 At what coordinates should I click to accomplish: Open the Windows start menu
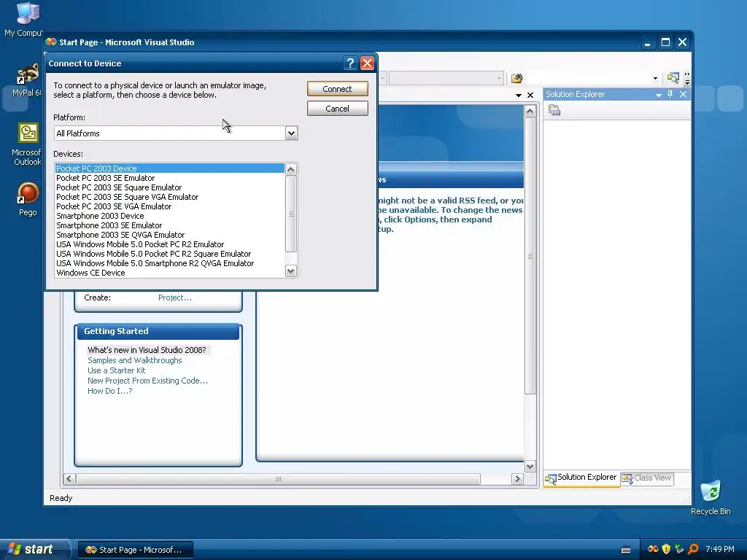coord(34,550)
